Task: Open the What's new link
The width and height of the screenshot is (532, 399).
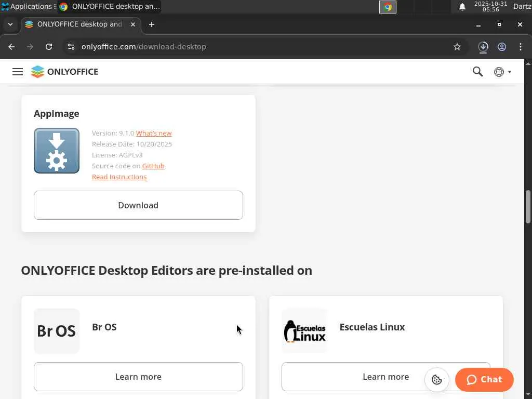Action: pyautogui.click(x=154, y=134)
